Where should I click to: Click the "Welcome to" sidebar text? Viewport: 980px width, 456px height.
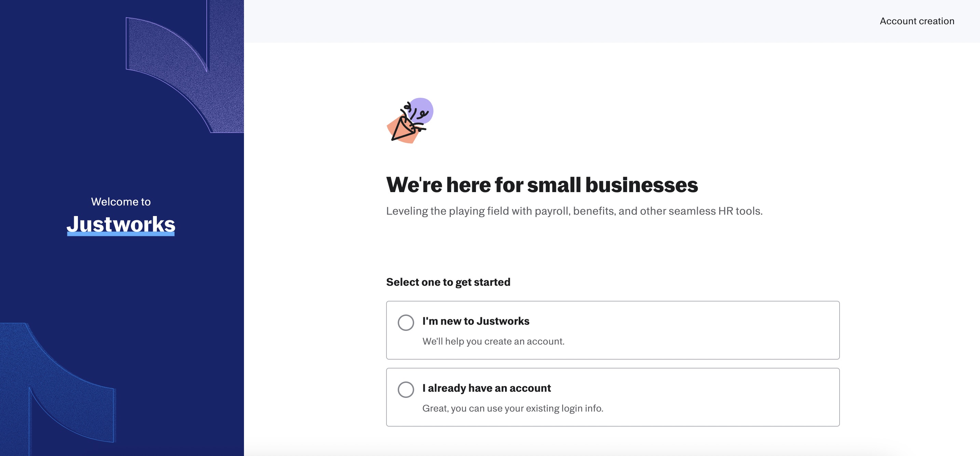pos(121,201)
